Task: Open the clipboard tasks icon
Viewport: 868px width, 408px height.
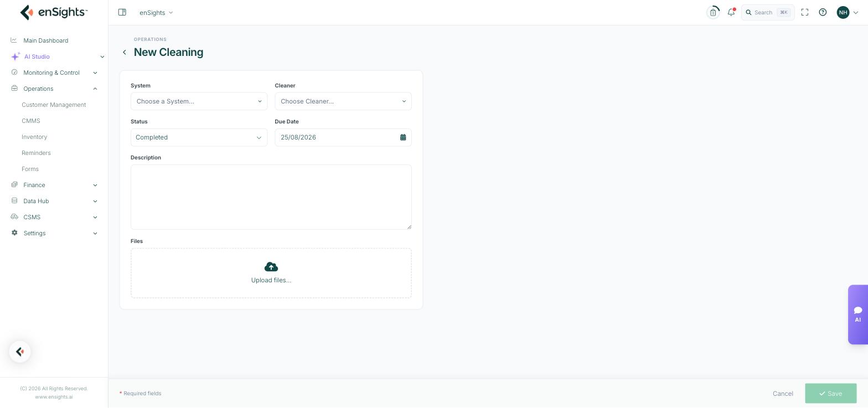Action: click(713, 12)
